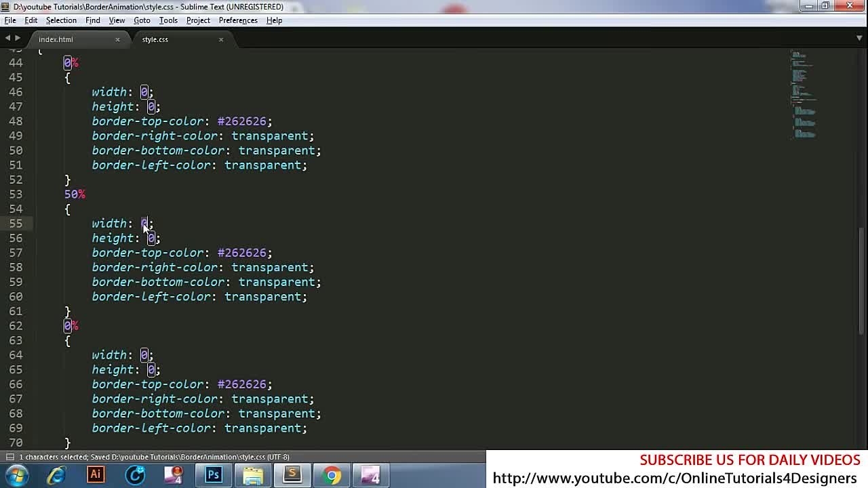
Task: Open the pinned red-badge recorder taskbar icon
Action: [x=174, y=476]
